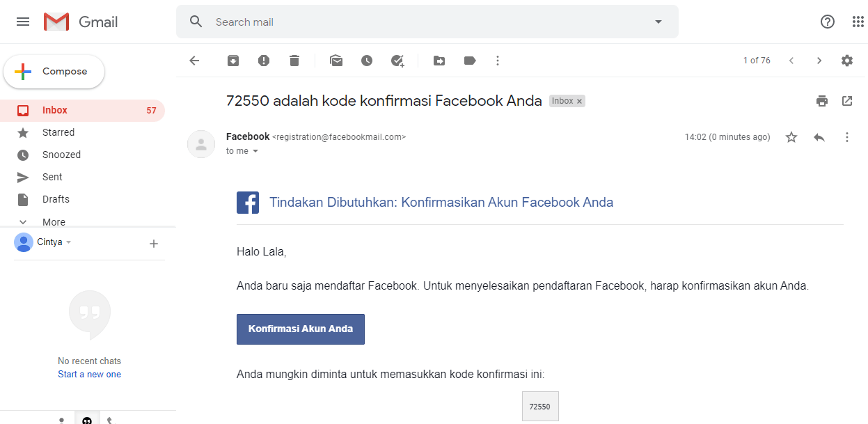This screenshot has width=868, height=424.
Task: Report email as spam
Action: pyautogui.click(x=264, y=61)
